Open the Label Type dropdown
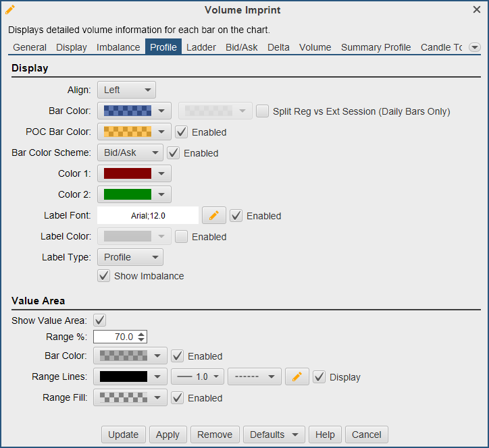This screenshot has height=448, width=489. 130,257
